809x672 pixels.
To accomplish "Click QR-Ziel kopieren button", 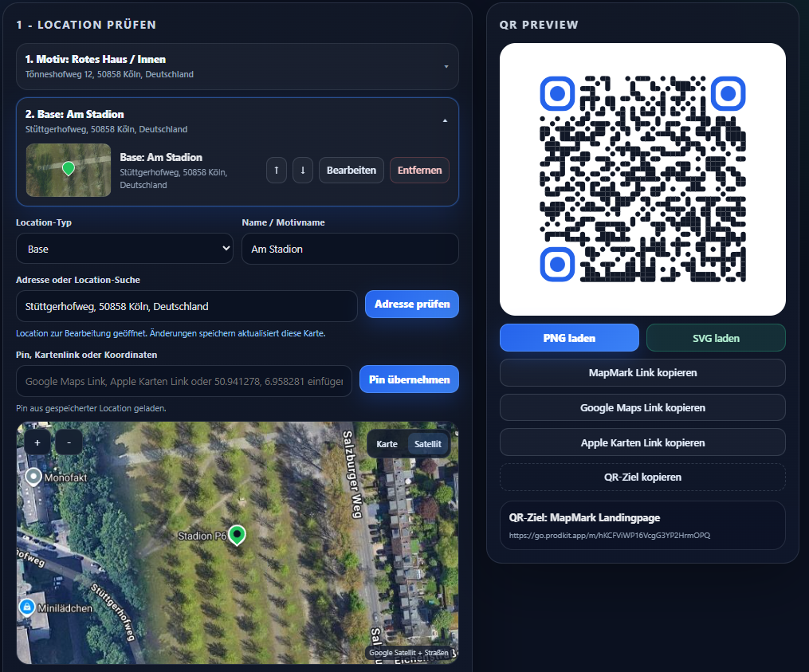I will point(642,477).
